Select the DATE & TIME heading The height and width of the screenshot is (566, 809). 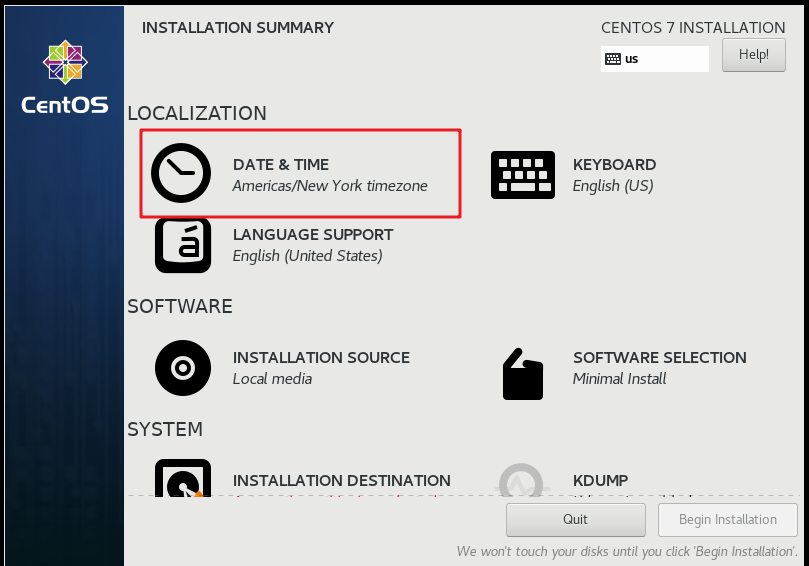point(281,165)
